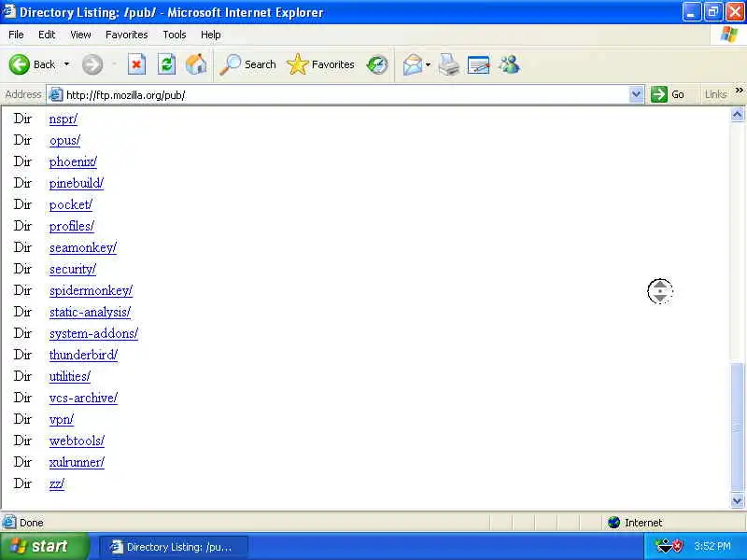Open the Tools menu
Image resolution: width=747 pixels, height=560 pixels.
coord(175,35)
